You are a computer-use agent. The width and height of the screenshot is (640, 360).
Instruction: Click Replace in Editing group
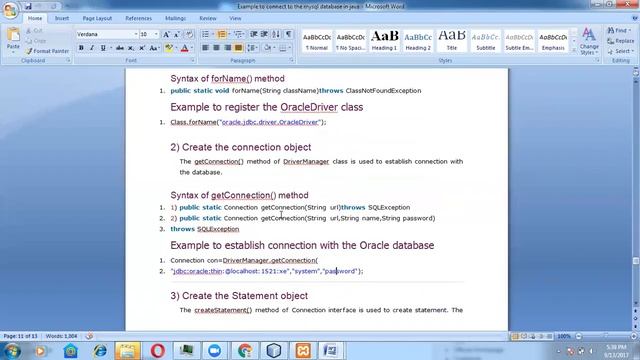click(620, 41)
